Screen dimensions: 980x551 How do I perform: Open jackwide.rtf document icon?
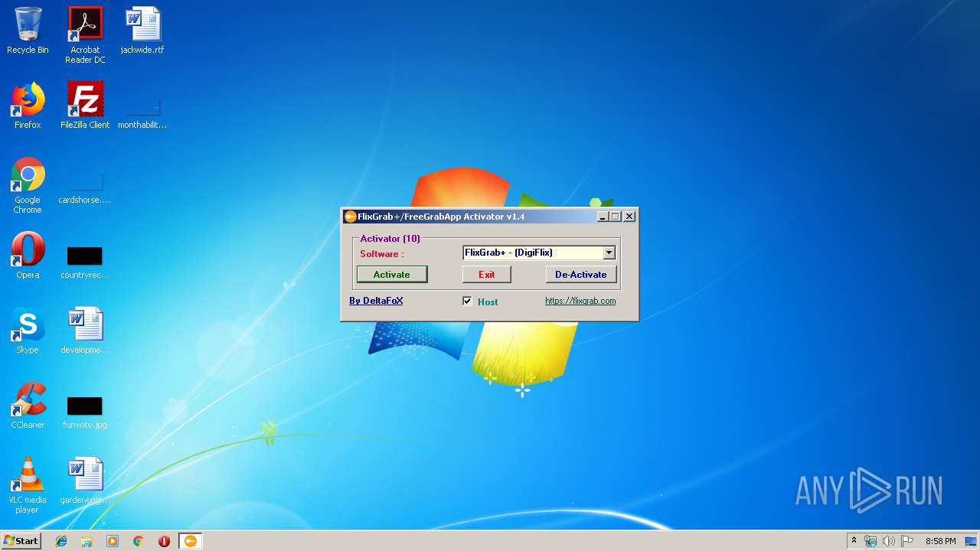point(142,31)
